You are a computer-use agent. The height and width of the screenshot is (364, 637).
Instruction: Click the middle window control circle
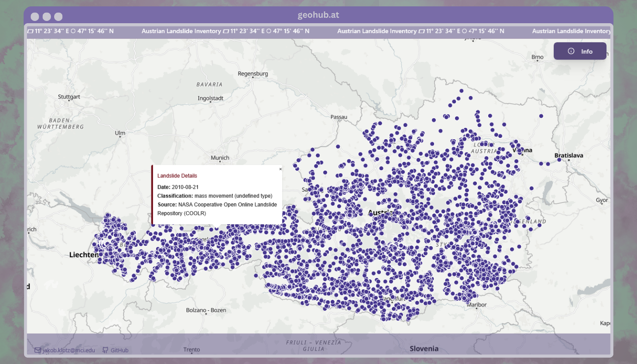point(46,17)
